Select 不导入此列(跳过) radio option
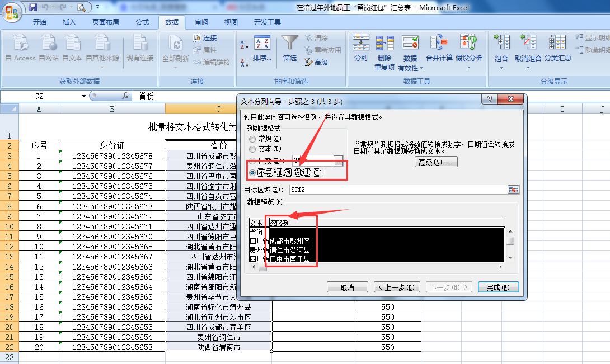 tap(252, 172)
